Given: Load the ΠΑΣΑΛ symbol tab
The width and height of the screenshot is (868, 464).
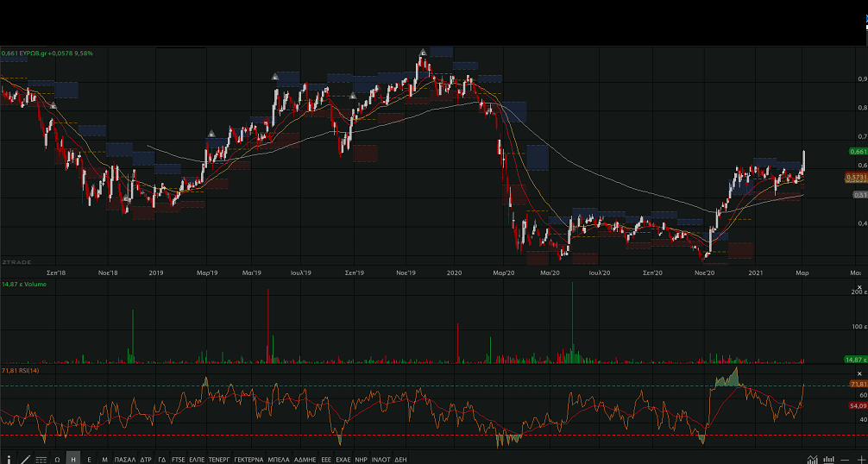Looking at the screenshot, I should click(125, 459).
